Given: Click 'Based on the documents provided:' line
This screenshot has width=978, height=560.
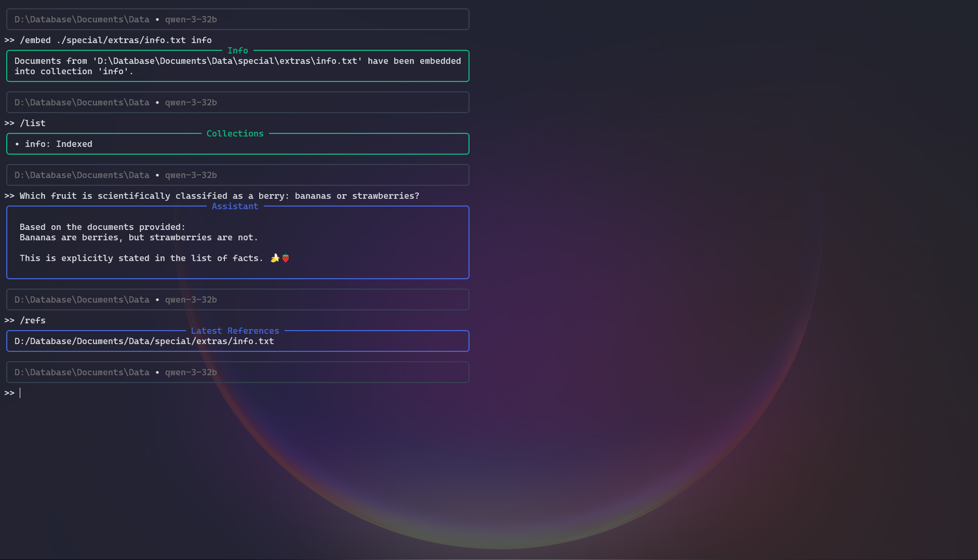Looking at the screenshot, I should pyautogui.click(x=102, y=227).
